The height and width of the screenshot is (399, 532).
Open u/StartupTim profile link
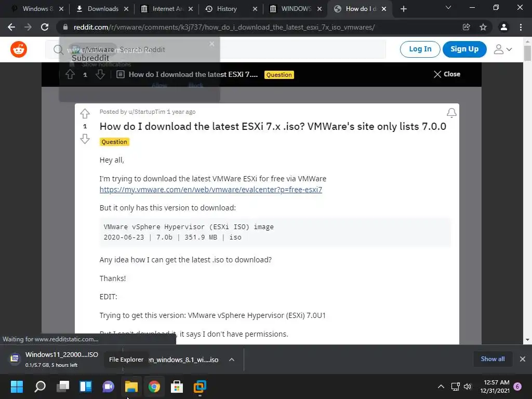coord(147,112)
